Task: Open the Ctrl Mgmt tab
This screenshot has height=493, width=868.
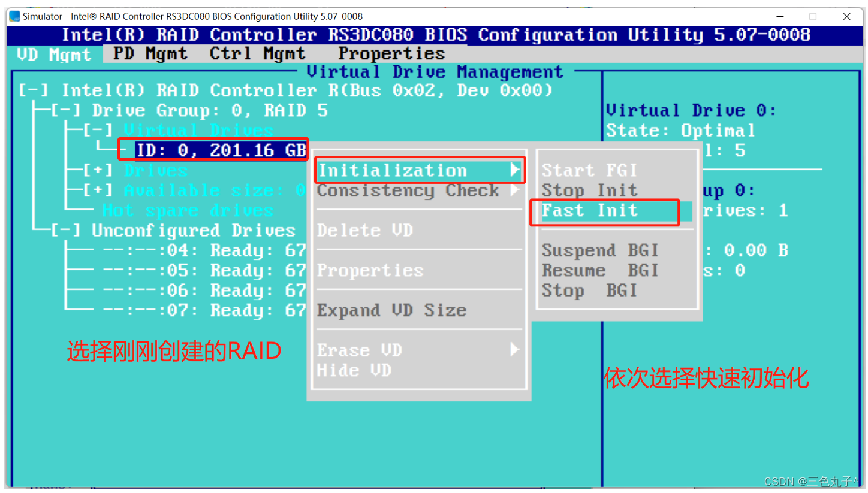Action: (257, 53)
